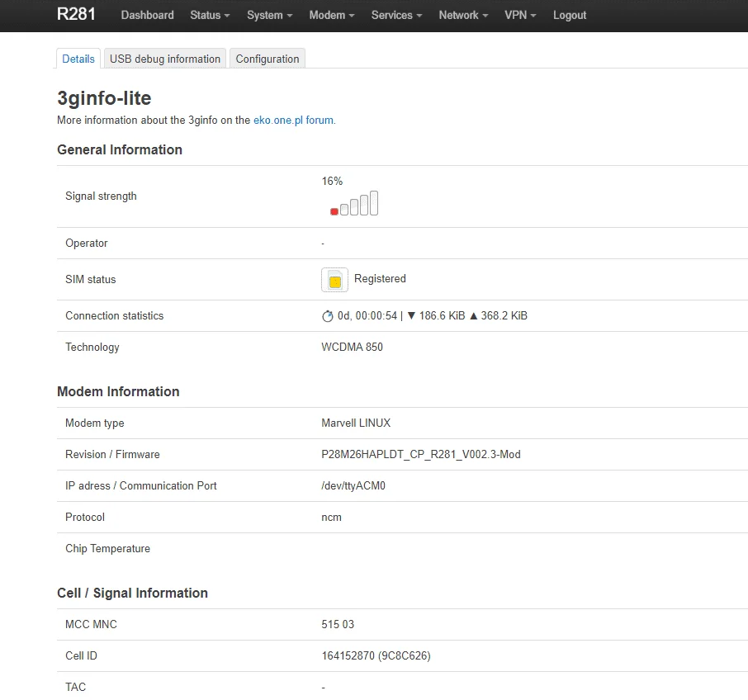Expand the Services dropdown menu
Viewport: 748px width, 700px height.
pos(396,15)
